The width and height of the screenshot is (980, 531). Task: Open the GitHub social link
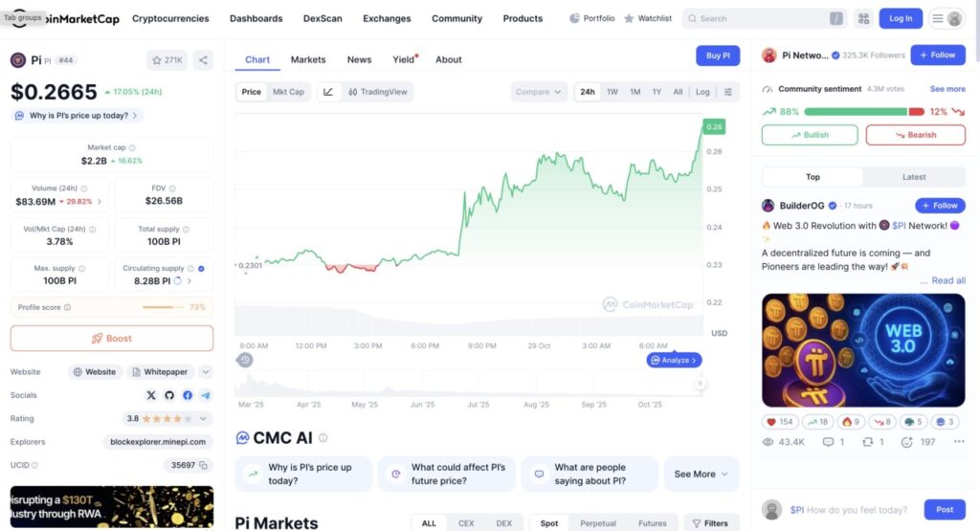168,395
